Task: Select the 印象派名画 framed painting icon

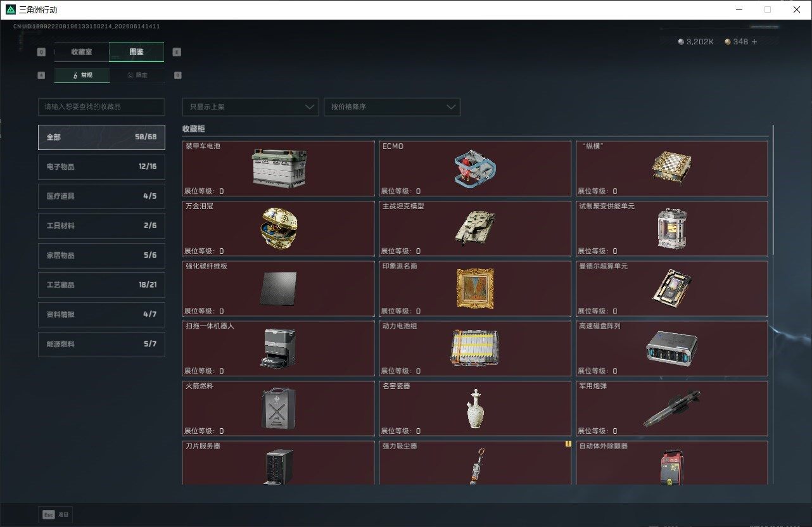Action: point(475,289)
